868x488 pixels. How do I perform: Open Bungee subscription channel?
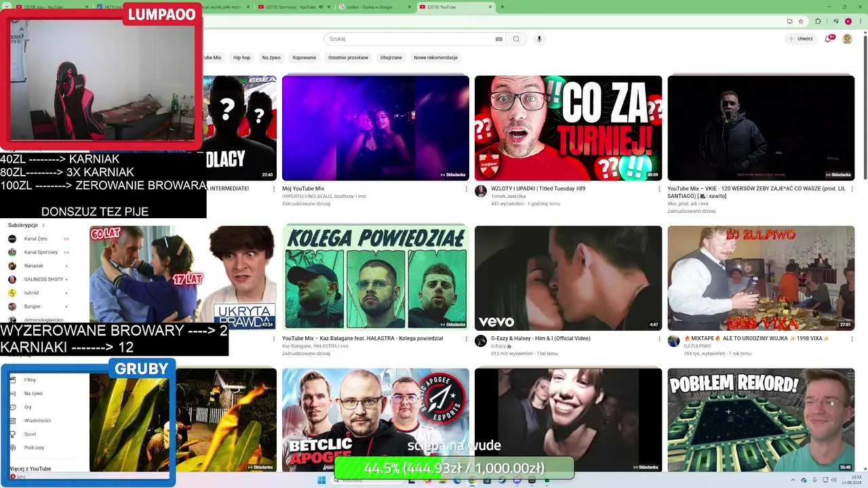39,306
